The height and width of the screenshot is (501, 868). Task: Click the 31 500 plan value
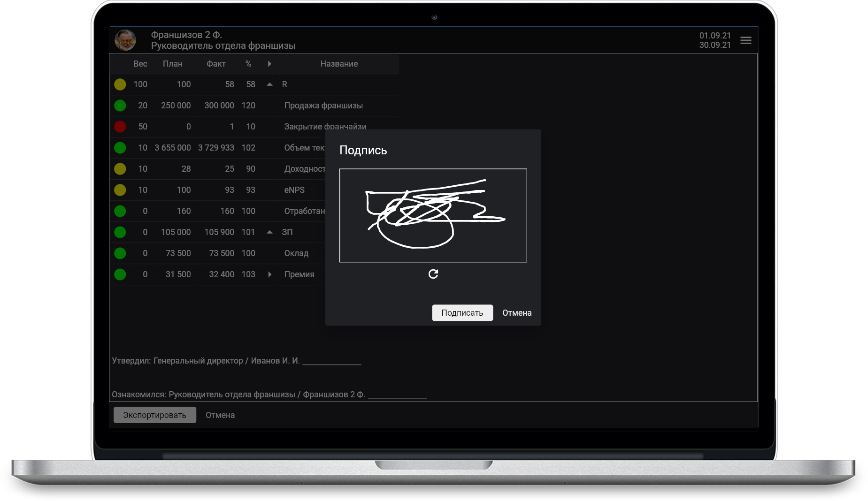coord(178,274)
